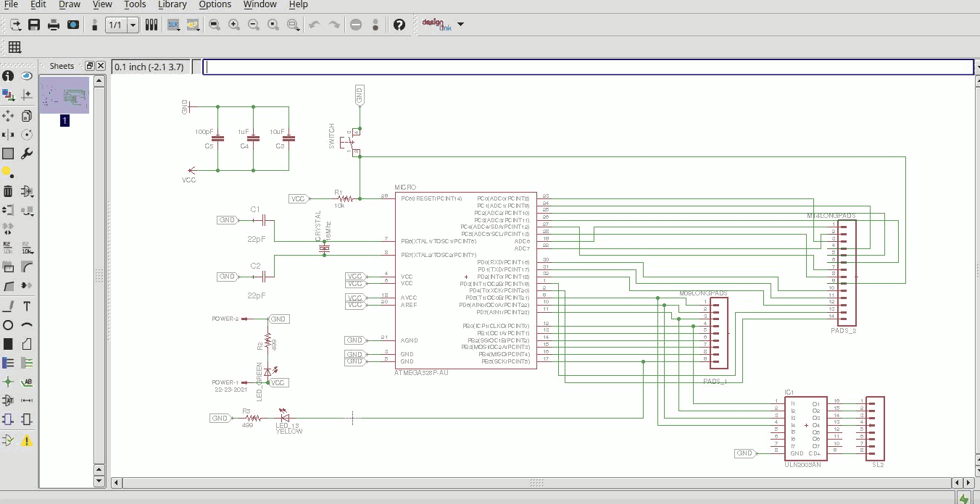This screenshot has width=980, height=504.
Task: Select the Info tool
Action: pos(8,76)
